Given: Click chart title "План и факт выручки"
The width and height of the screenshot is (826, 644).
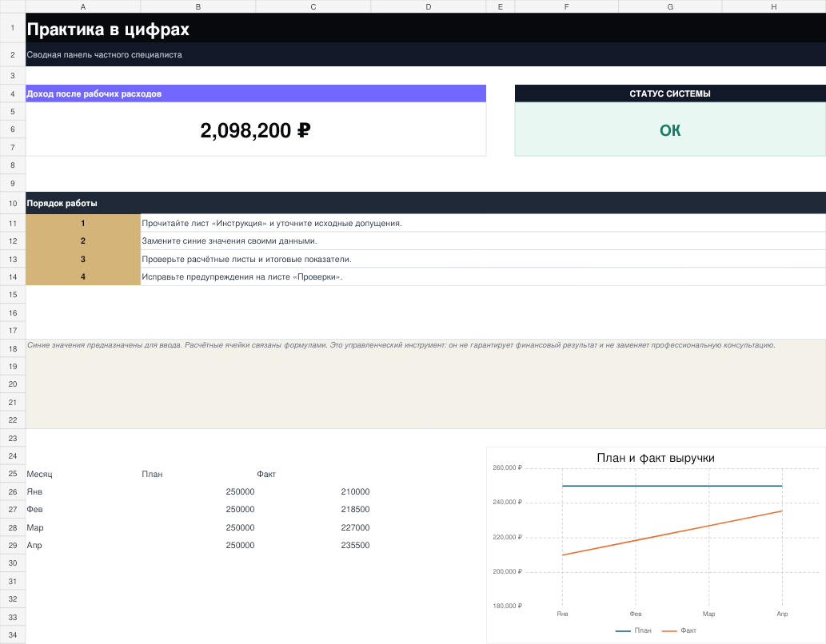Looking at the screenshot, I should pyautogui.click(x=656, y=458).
